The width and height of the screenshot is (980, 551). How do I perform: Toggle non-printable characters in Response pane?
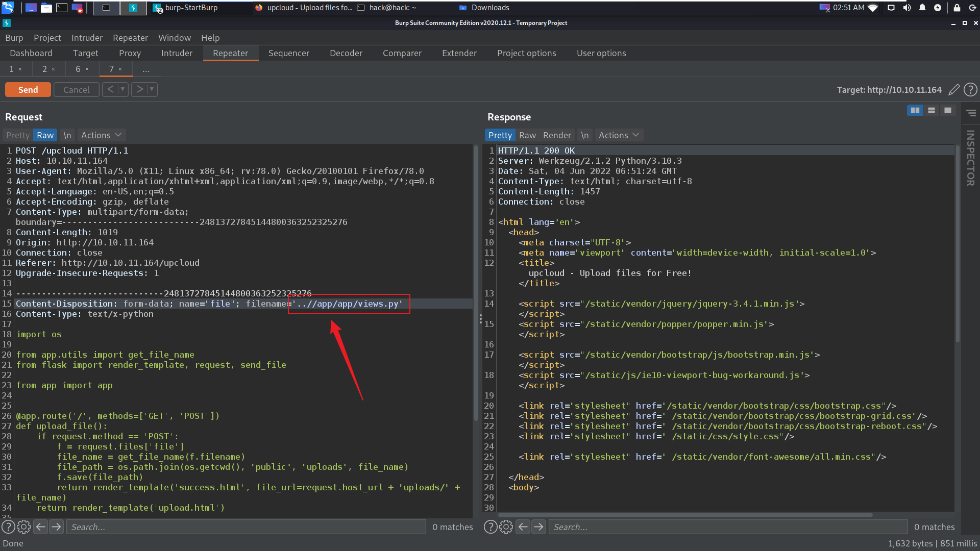(584, 135)
